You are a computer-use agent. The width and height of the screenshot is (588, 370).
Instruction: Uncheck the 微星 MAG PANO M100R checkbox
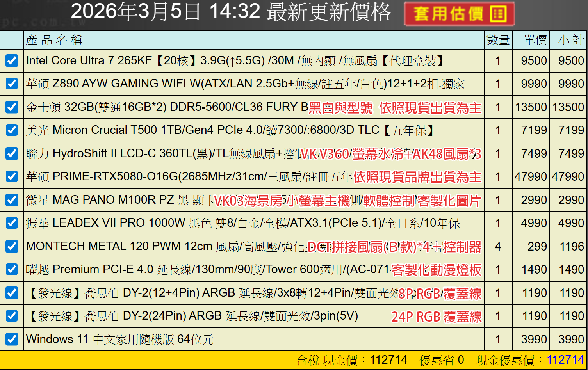[12, 200]
